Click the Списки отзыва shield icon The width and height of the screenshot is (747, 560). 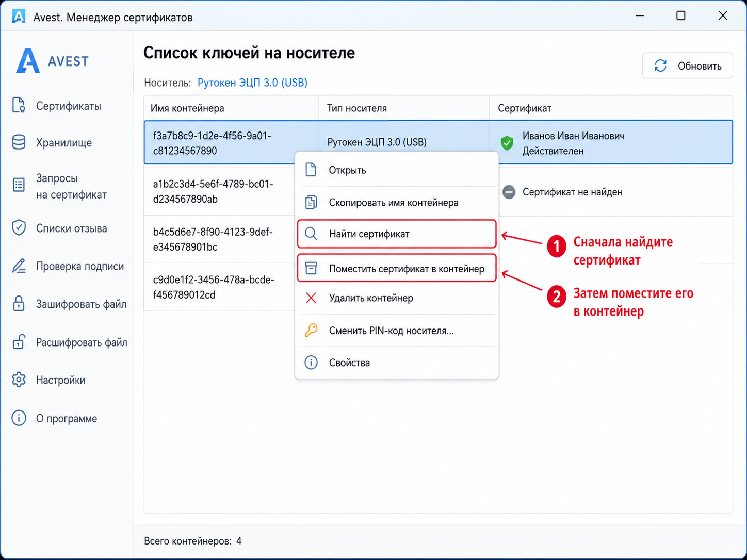[x=19, y=227]
